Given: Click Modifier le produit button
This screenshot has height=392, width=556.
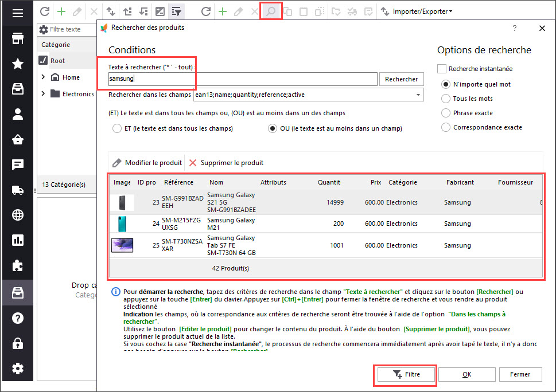Looking at the screenshot, I should point(147,163).
